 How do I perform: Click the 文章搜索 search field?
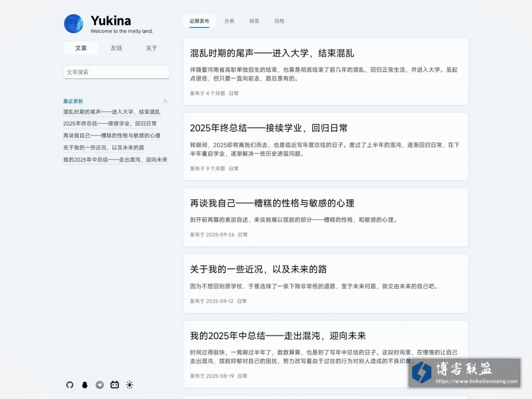pyautogui.click(x=116, y=72)
